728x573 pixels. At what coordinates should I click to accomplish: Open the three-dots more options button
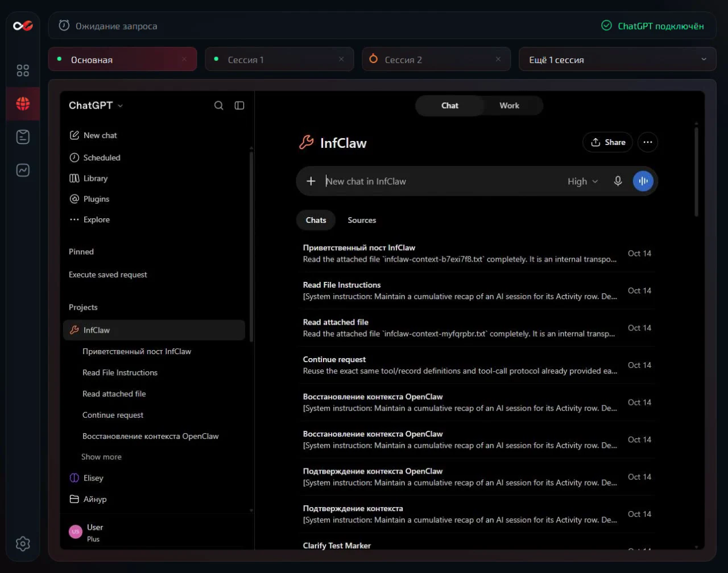click(648, 142)
